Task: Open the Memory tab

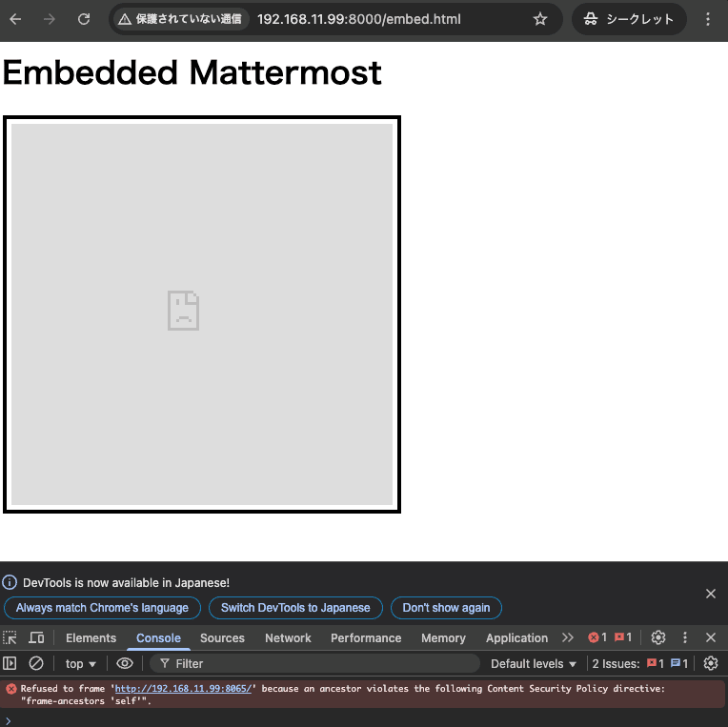Action: [x=443, y=638]
